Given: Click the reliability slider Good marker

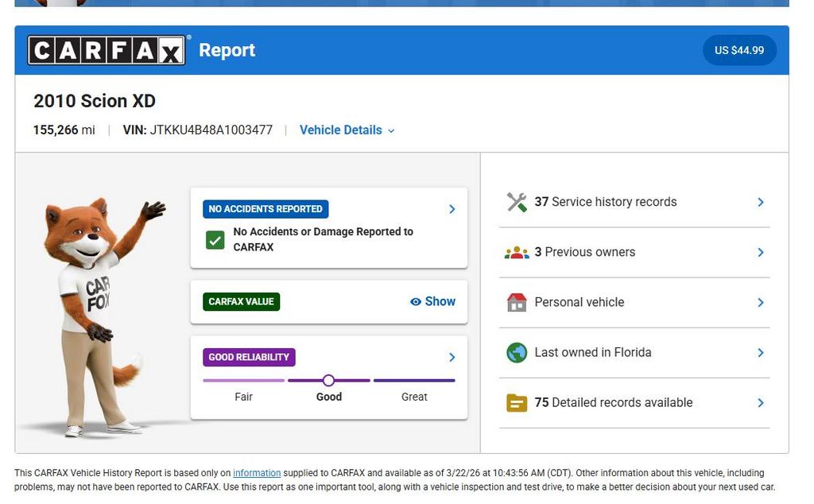Looking at the screenshot, I should (328, 381).
